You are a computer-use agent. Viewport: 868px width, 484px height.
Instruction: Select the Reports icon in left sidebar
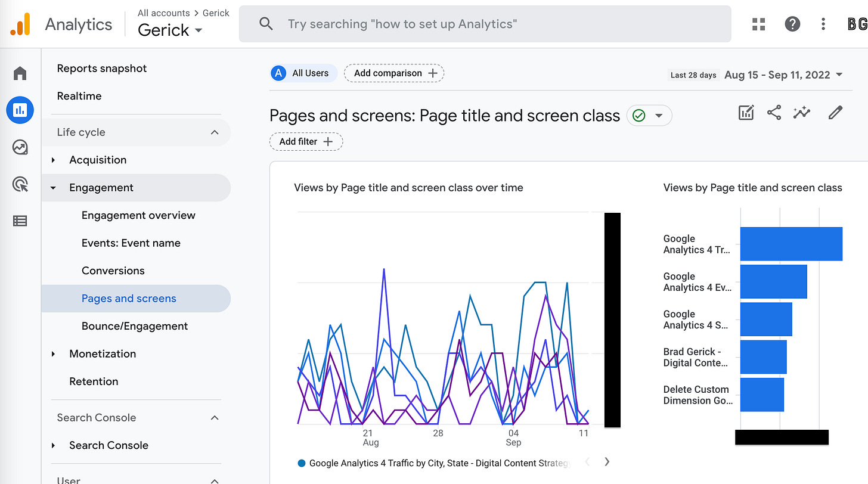tap(20, 110)
